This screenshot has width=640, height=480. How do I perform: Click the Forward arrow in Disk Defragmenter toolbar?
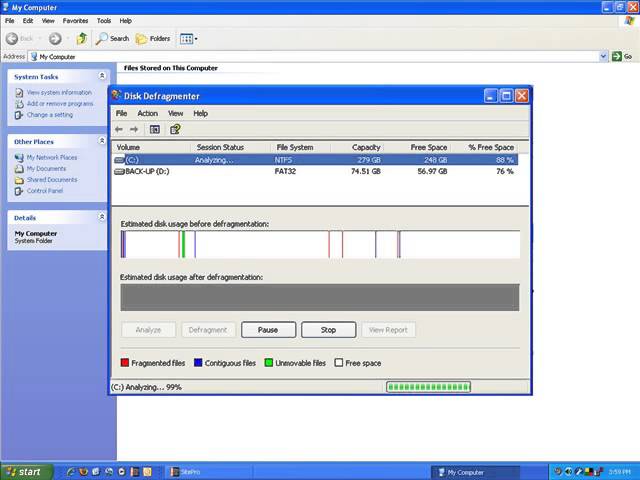[x=134, y=129]
